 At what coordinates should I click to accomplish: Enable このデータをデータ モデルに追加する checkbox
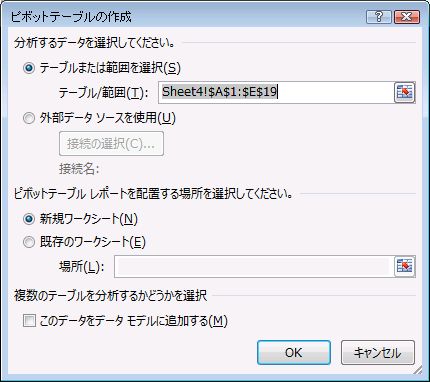(29, 321)
